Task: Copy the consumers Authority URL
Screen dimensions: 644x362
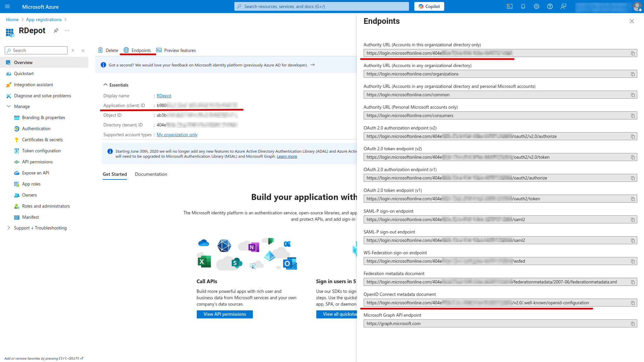Action: [633, 115]
